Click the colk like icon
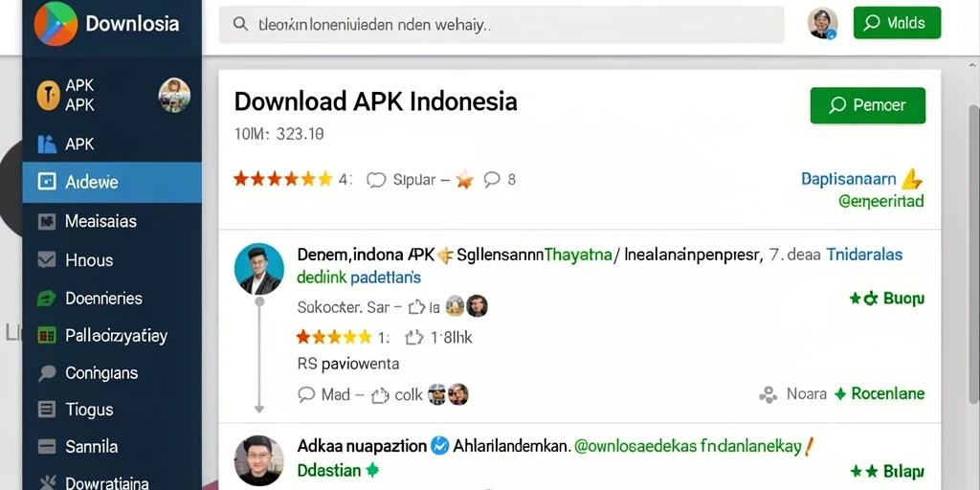980x490 pixels. (x=380, y=395)
